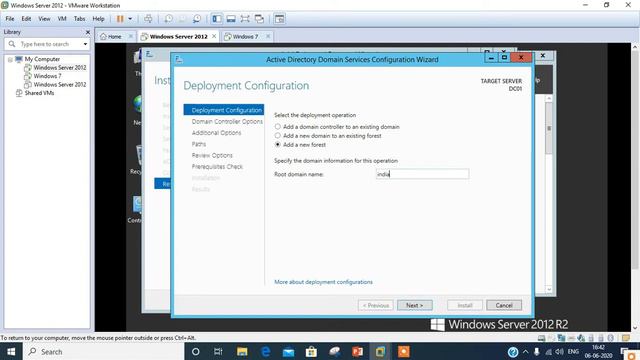Click the yellow message log icon in status bar
The height and width of the screenshot is (360, 640).
[626, 338]
